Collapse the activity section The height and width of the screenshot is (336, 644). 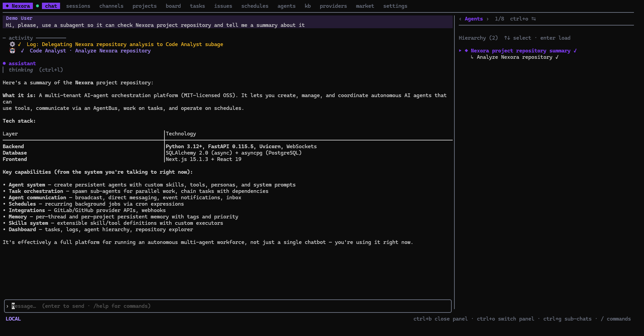coord(21,38)
